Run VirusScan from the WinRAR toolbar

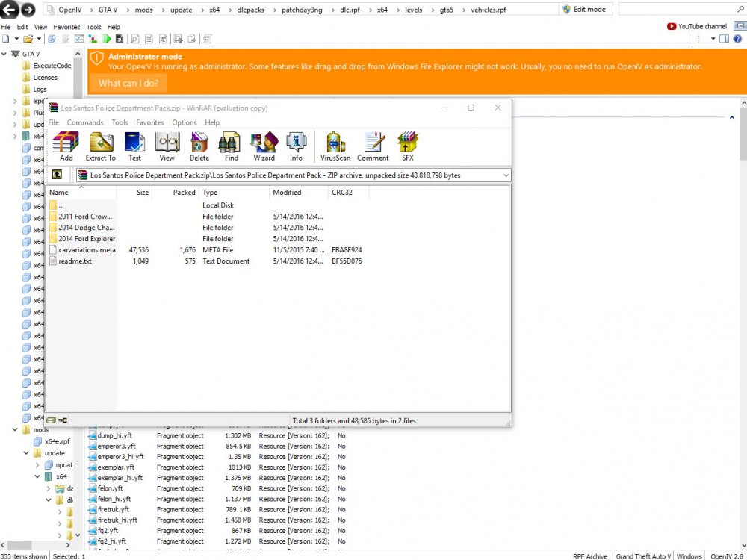coord(335,146)
